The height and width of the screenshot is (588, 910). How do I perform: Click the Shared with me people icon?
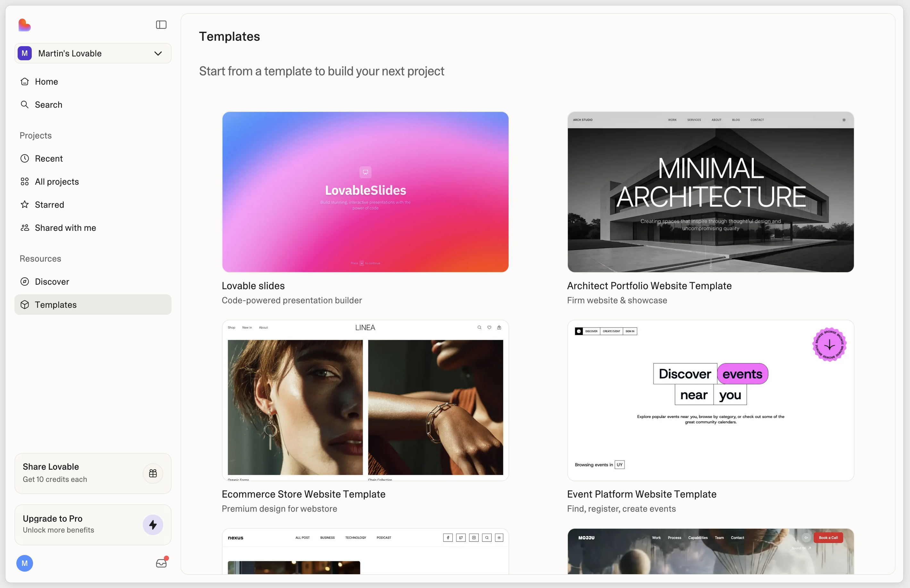point(25,228)
